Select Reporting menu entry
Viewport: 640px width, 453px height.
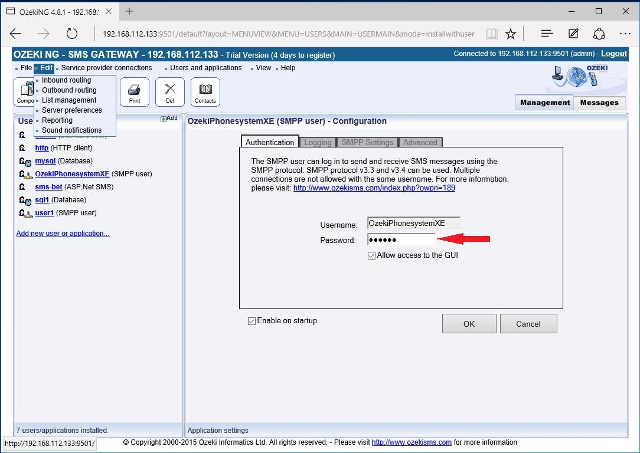[57, 120]
